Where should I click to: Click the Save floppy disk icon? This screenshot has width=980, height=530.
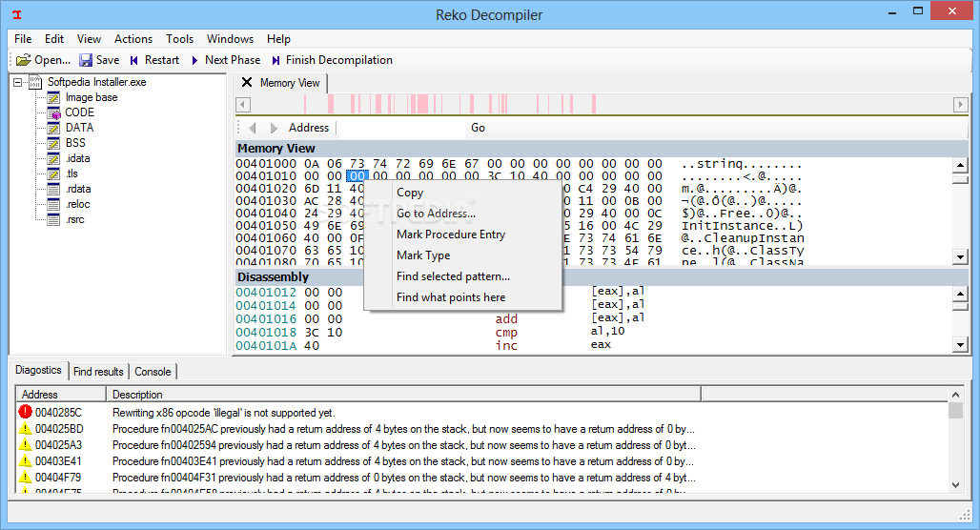pyautogui.click(x=86, y=60)
